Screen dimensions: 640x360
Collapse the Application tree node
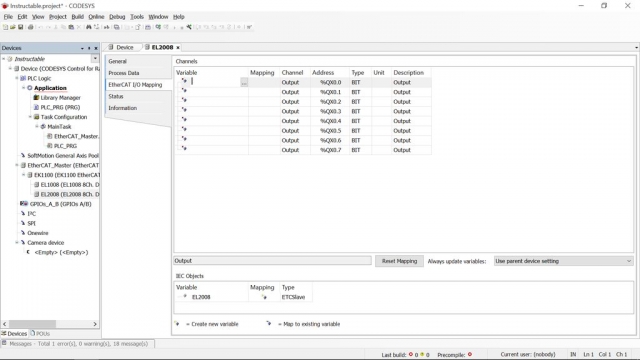[x=24, y=88]
